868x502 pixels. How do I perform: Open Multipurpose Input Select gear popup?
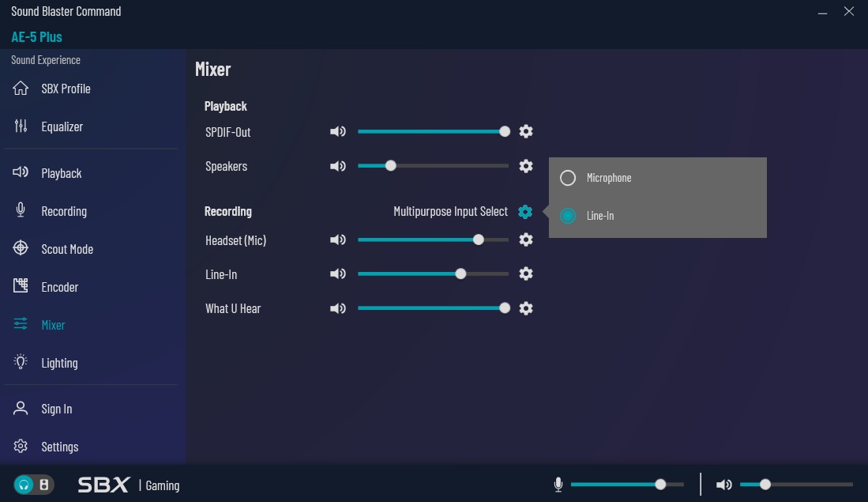525,212
